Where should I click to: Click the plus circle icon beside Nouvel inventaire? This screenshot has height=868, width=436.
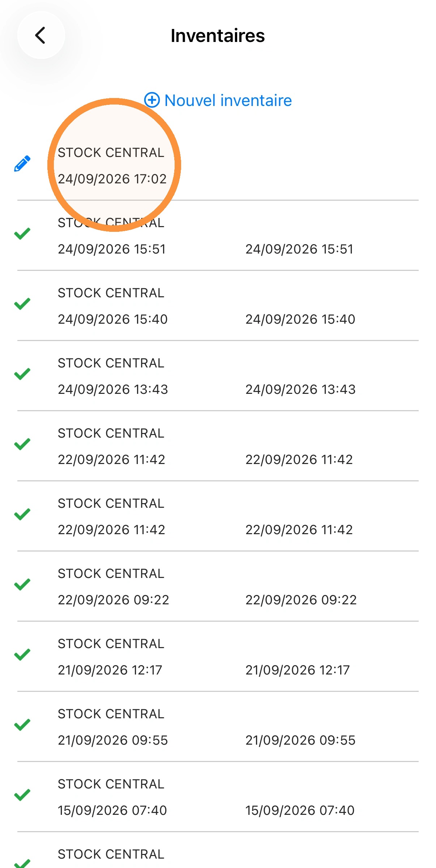152,100
